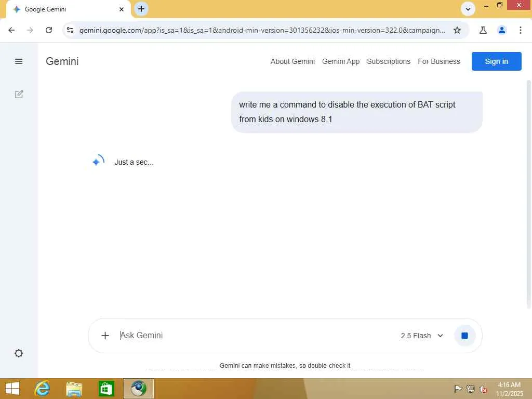This screenshot has height=399, width=532.
Task: Open the Gemini main menu hamburger icon
Action: (19, 61)
